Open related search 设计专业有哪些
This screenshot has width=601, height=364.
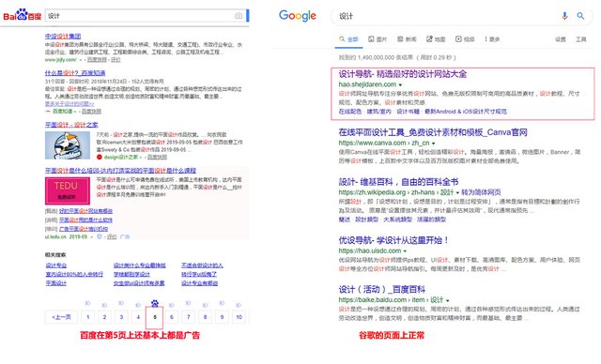point(199,283)
